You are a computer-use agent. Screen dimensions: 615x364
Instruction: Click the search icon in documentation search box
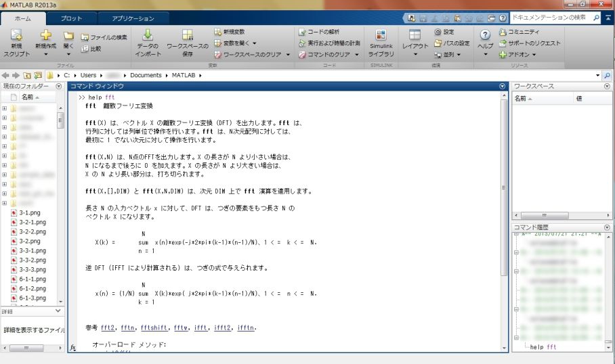pyautogui.click(x=596, y=18)
